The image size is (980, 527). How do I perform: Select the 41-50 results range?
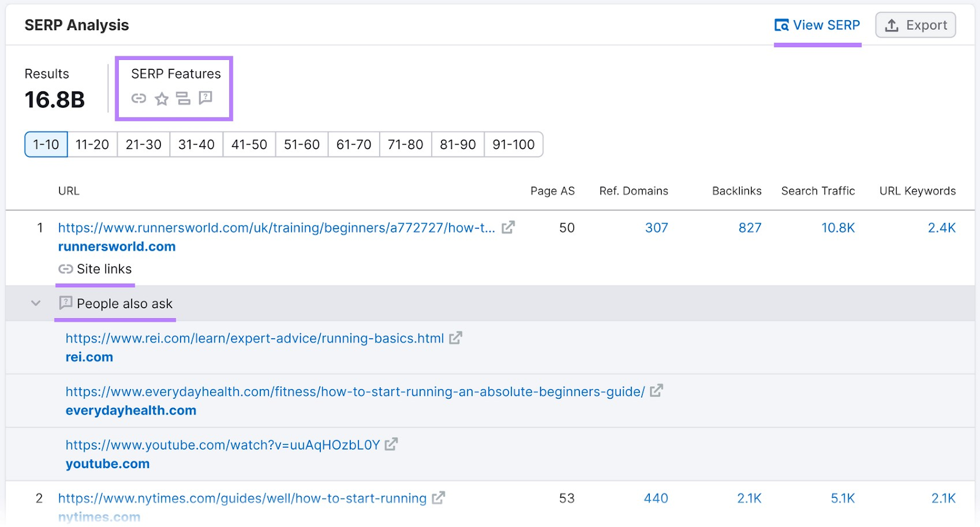pos(249,145)
